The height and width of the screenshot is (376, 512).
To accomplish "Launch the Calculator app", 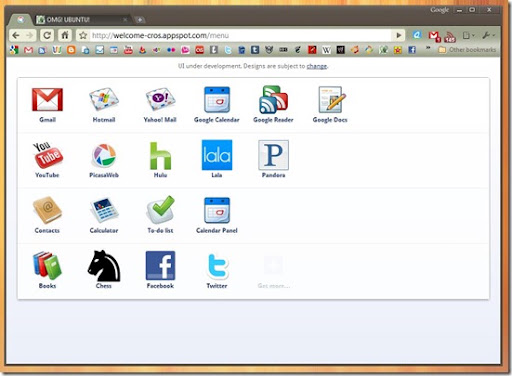I will 104,210.
